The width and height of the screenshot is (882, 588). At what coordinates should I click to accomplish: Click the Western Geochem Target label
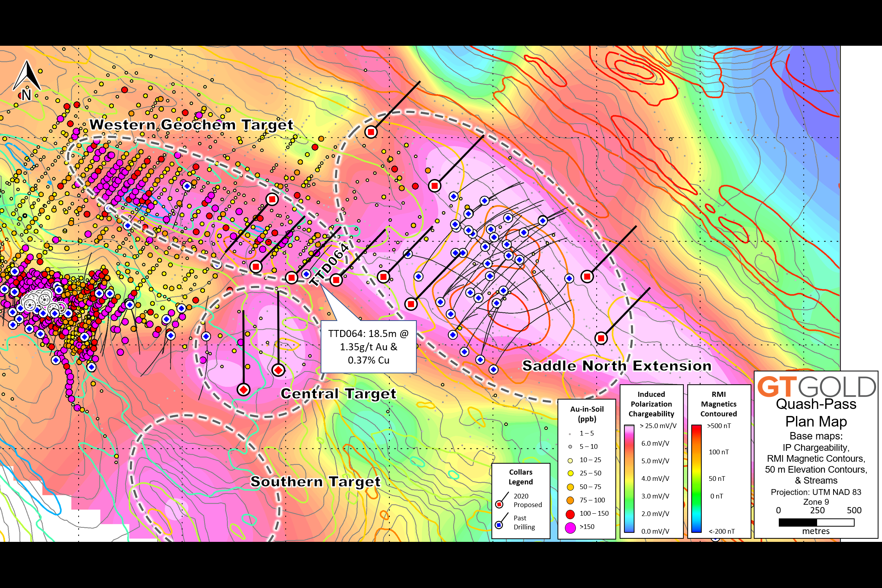pos(192,125)
